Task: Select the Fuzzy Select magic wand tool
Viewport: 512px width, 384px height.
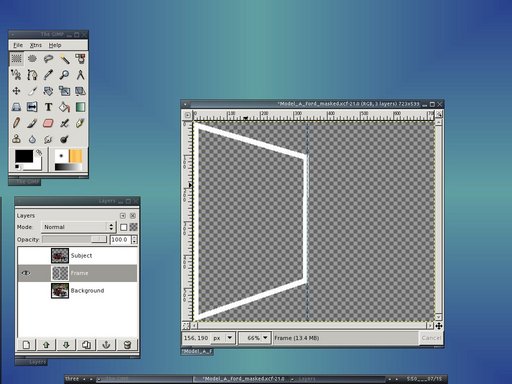Action: (64, 59)
